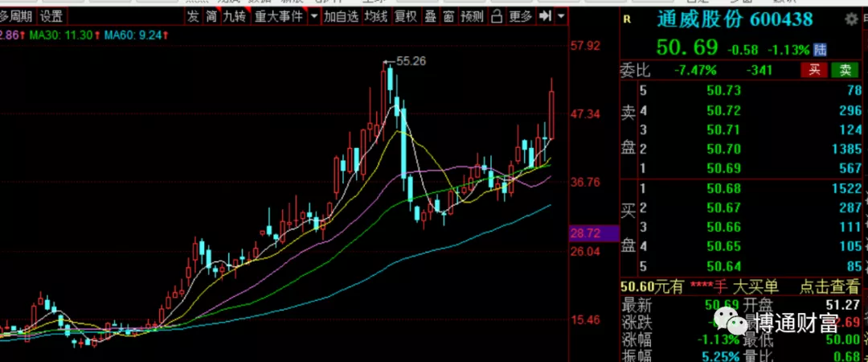The width and height of the screenshot is (868, 362).
Task: Click the current price 50.69 in header
Action: click(x=686, y=47)
